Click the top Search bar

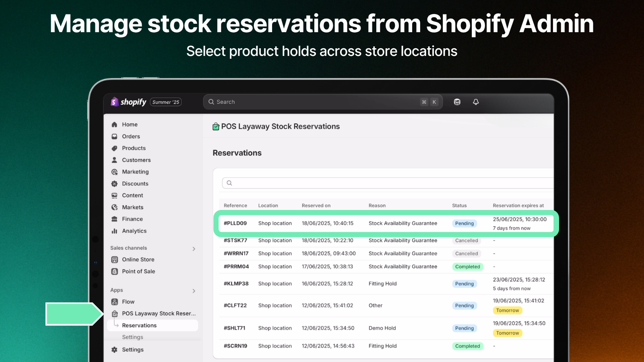click(x=323, y=102)
